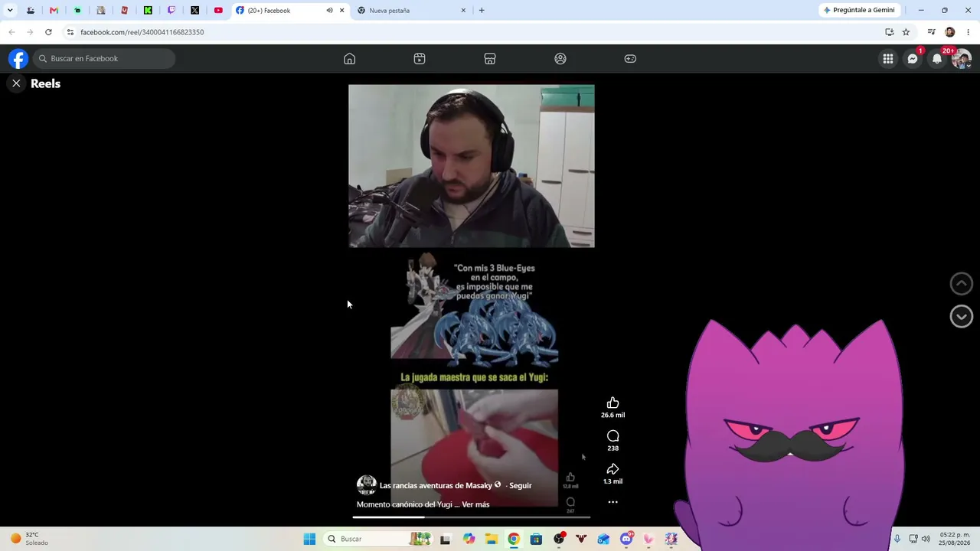This screenshot has width=980, height=551.
Task: Reload the Facebook page
Action: click(x=48, y=32)
